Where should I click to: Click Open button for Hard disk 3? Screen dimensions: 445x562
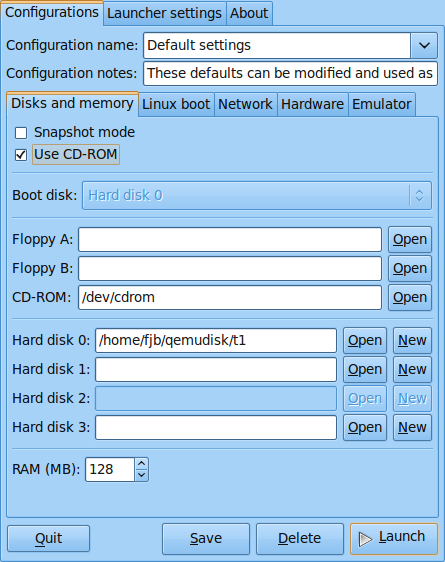click(x=365, y=428)
